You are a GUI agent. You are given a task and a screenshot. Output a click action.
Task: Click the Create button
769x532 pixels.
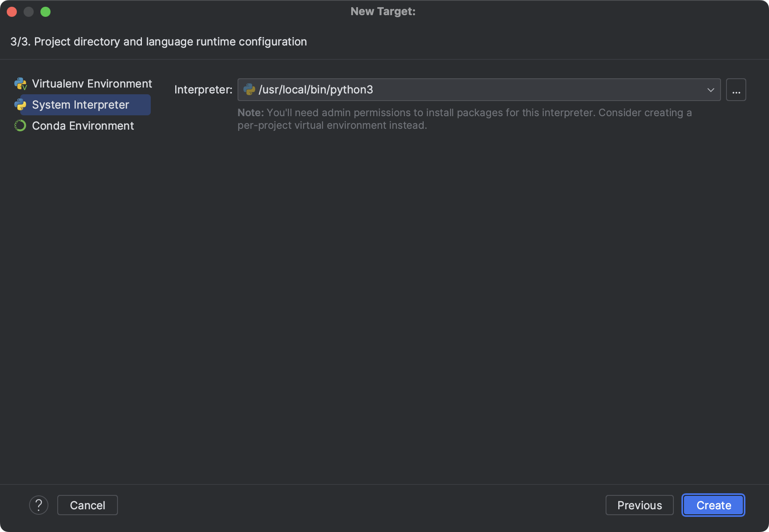713,505
